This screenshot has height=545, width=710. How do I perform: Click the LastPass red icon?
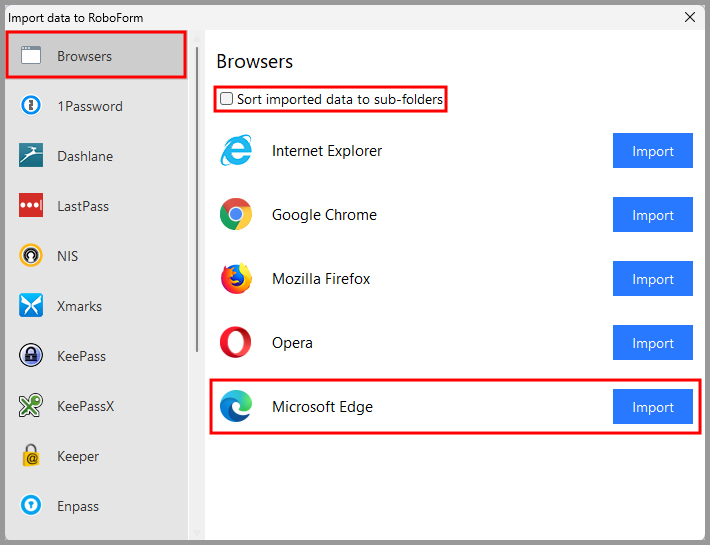click(31, 206)
